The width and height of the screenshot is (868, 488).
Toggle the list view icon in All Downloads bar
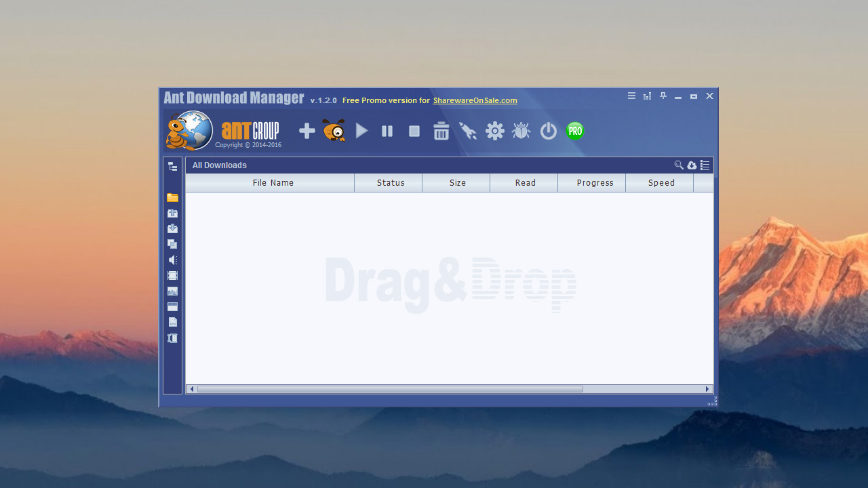pyautogui.click(x=705, y=165)
